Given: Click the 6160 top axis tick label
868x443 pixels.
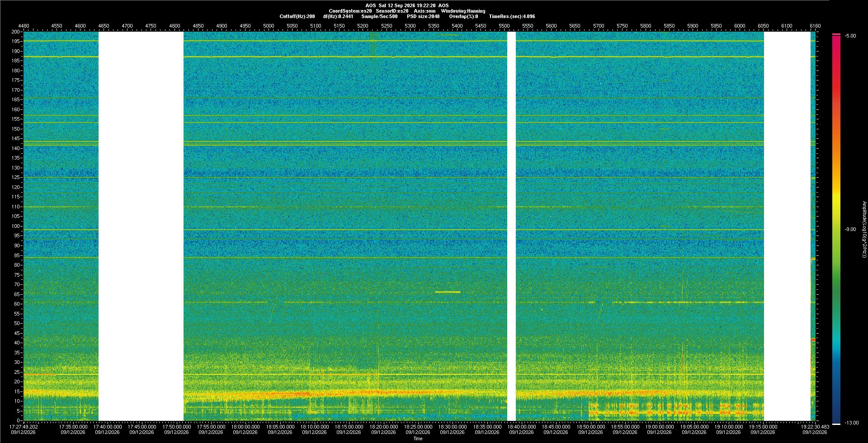Looking at the screenshot, I should tap(815, 26).
